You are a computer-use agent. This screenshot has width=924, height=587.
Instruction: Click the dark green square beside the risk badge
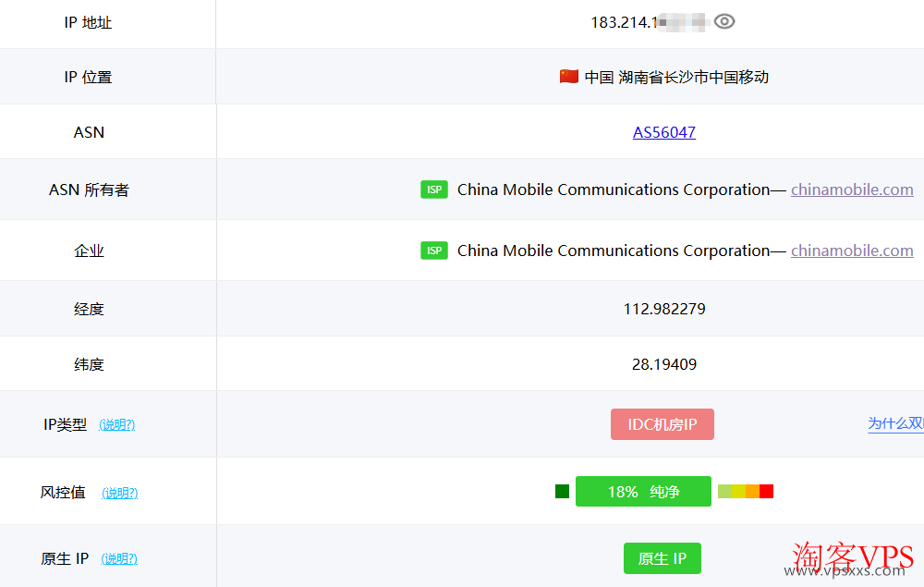point(562,491)
